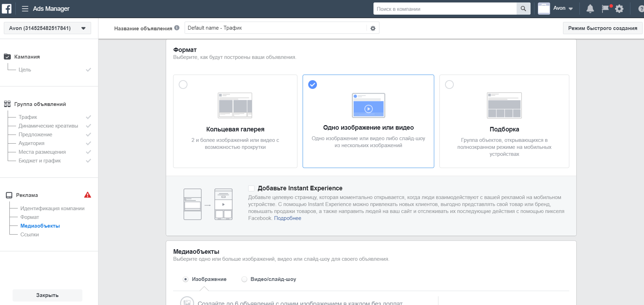Click the Facebook logo icon

(x=7, y=9)
